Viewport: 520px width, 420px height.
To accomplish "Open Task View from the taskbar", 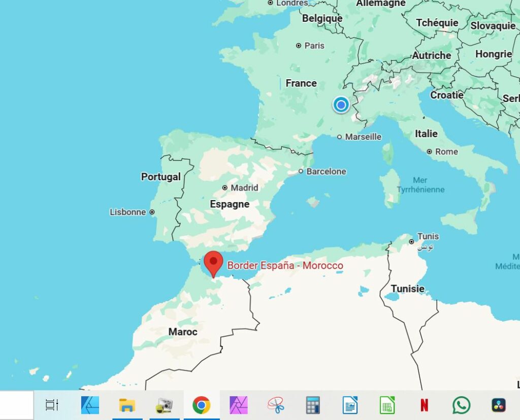I will click(x=52, y=405).
